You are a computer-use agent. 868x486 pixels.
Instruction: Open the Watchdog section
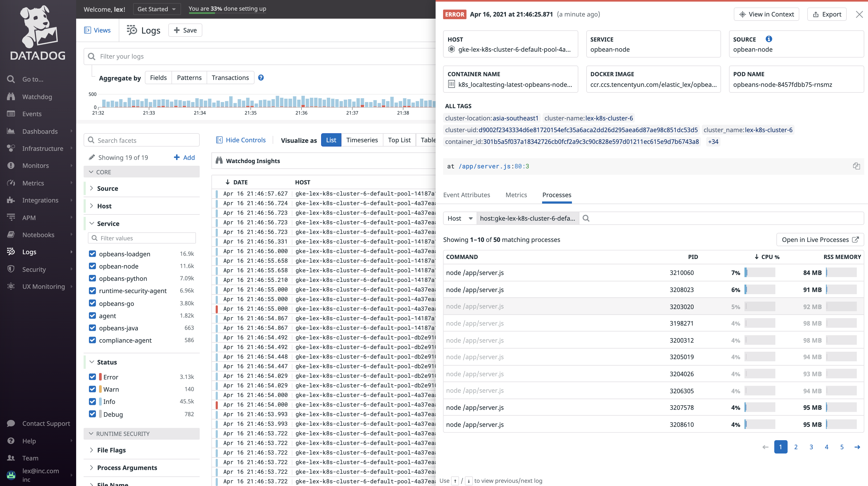coord(37,97)
